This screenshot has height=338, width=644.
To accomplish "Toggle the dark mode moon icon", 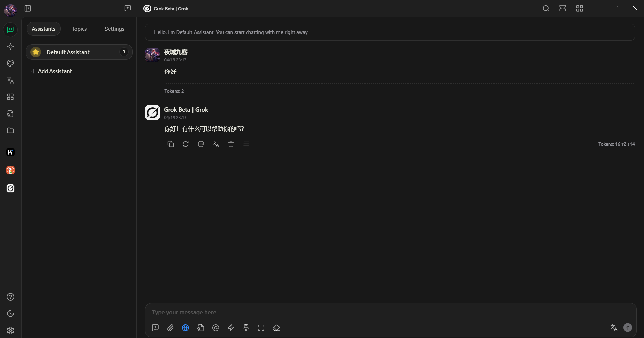I will (x=10, y=314).
